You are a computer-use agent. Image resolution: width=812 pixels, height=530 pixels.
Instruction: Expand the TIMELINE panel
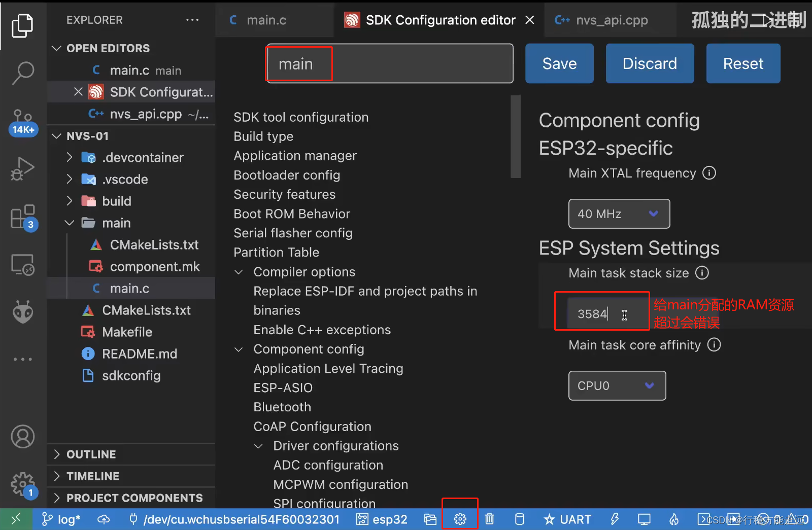(57, 476)
